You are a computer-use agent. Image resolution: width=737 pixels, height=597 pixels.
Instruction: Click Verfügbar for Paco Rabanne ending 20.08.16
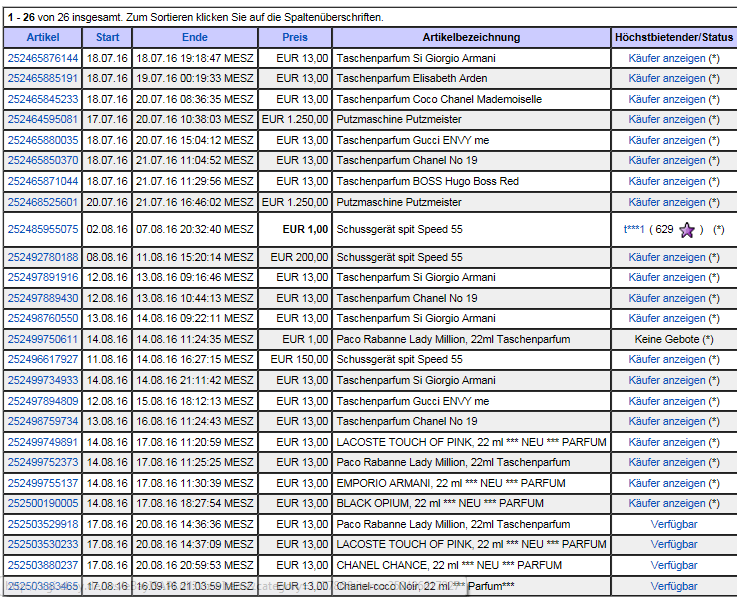674,524
